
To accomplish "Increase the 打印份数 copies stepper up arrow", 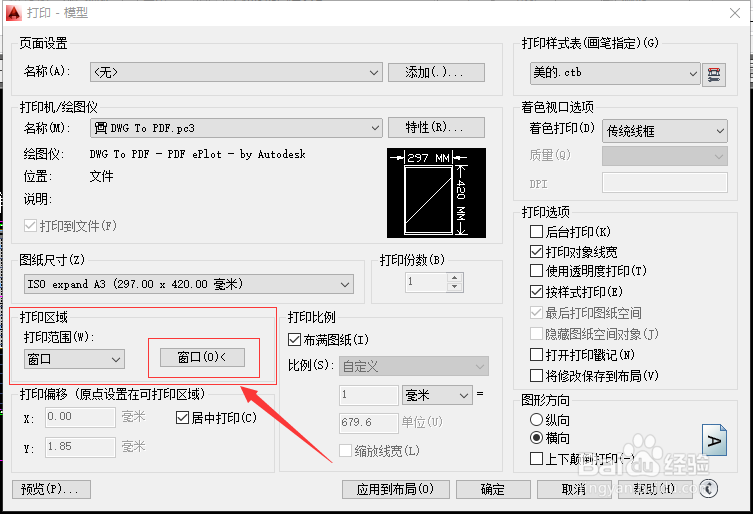I will click(454, 277).
